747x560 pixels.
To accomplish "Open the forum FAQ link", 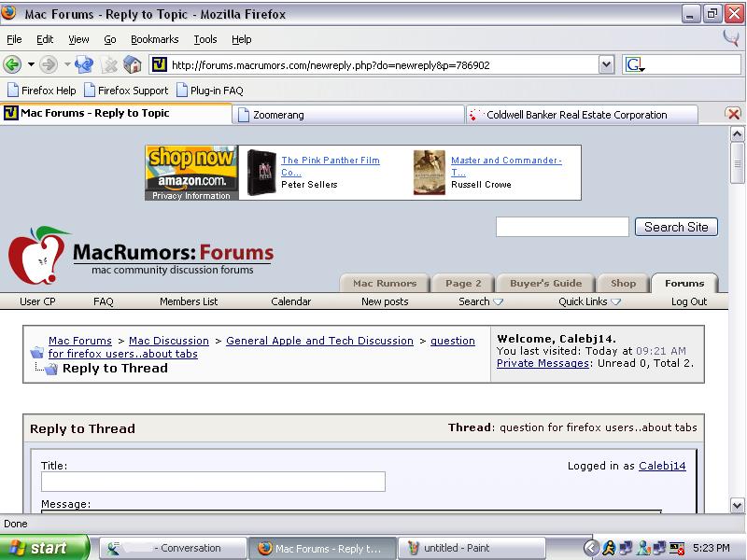I will point(104,301).
